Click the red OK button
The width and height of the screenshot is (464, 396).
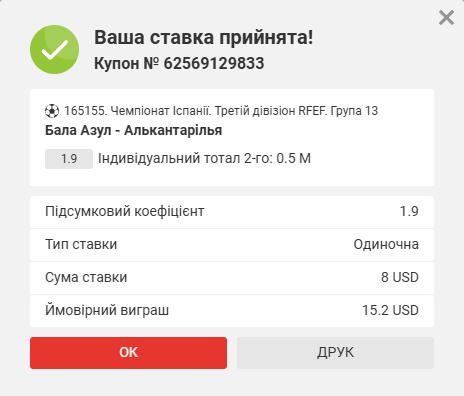pos(128,353)
